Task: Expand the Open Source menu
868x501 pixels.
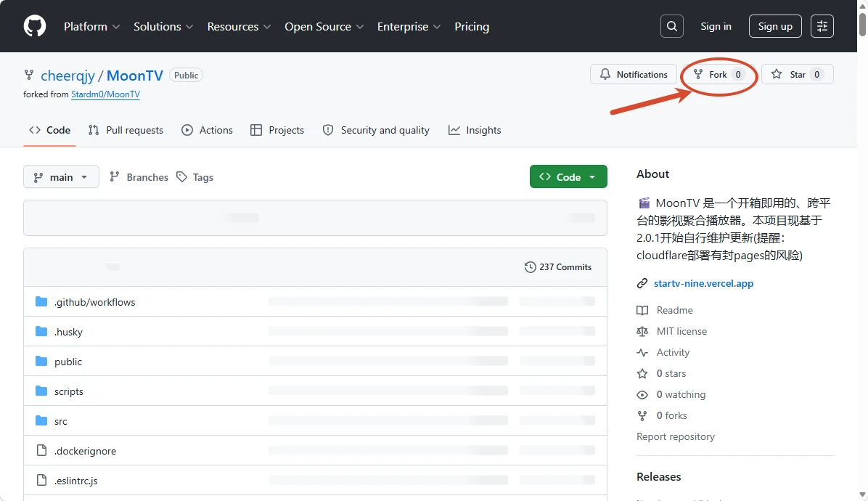Action: click(324, 27)
